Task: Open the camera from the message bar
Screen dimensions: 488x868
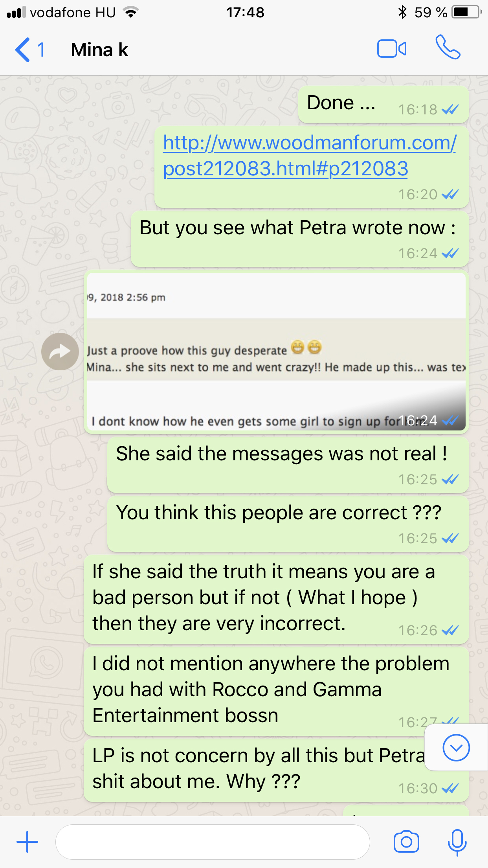Action: point(406,842)
